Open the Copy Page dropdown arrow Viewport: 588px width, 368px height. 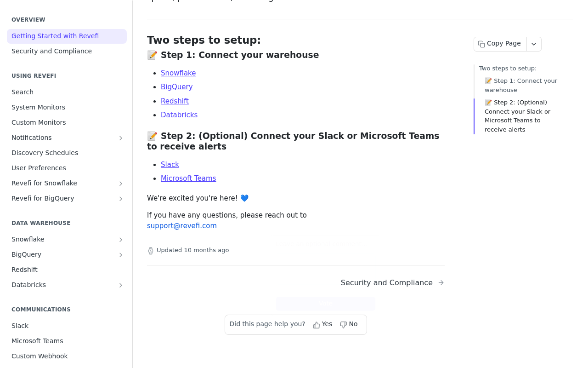point(534,44)
